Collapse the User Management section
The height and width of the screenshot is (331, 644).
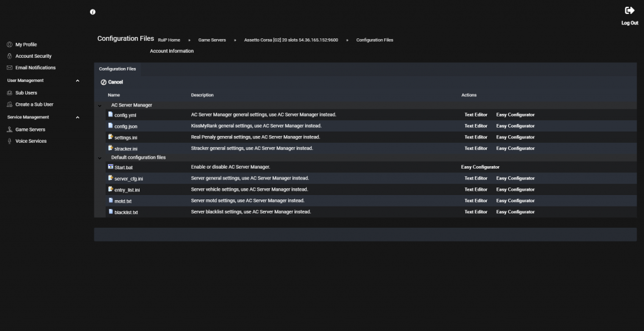point(77,81)
